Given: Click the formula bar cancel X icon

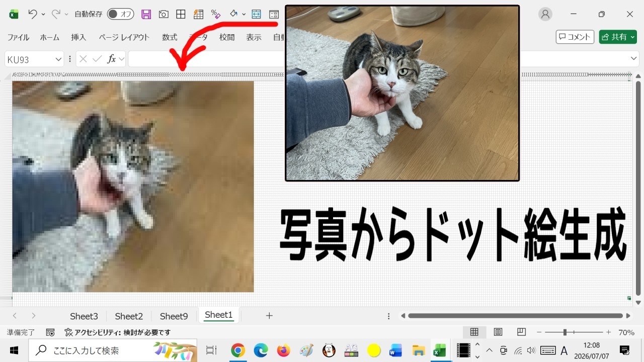Looking at the screenshot, I should 84,59.
